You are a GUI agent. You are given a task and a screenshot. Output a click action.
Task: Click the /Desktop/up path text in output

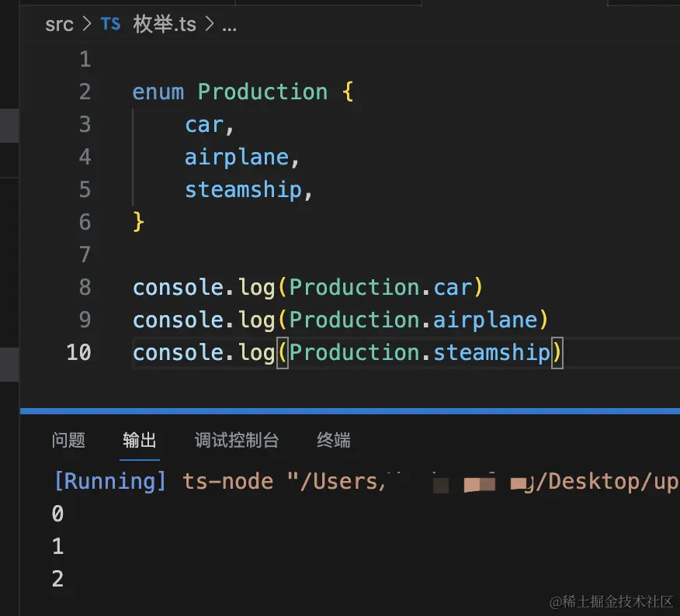coord(608,482)
